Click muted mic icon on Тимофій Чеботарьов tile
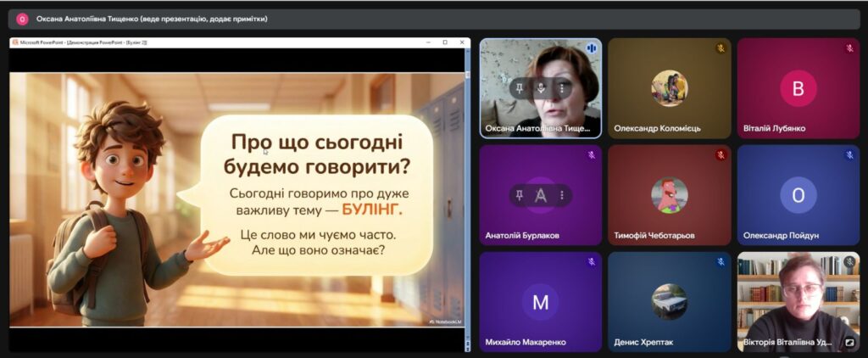The image size is (868, 358). [x=721, y=155]
